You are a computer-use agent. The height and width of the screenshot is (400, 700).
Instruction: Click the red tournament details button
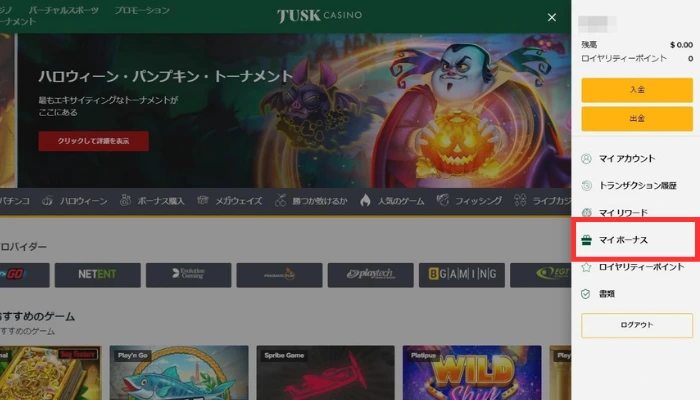[93, 141]
